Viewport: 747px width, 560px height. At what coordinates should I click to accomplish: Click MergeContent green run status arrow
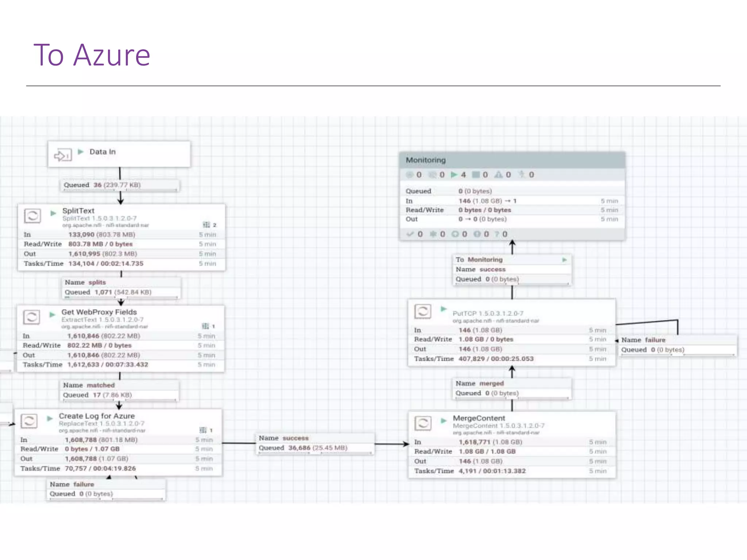point(444,421)
